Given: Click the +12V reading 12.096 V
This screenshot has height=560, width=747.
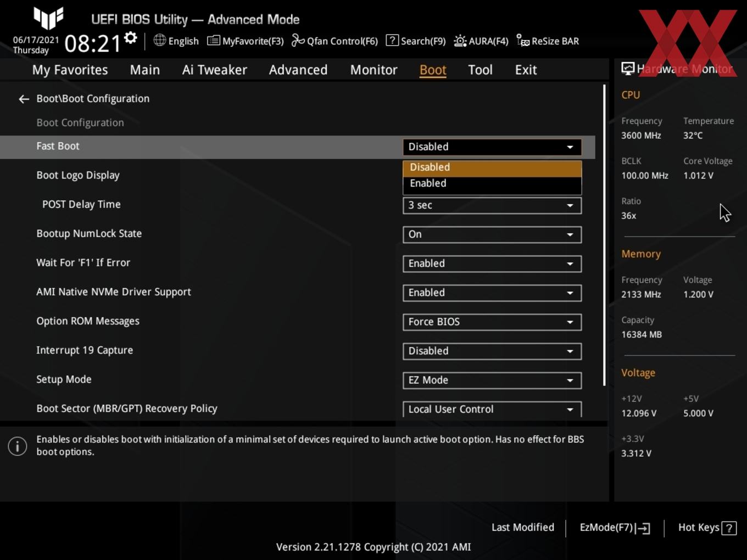Looking at the screenshot, I should point(639,413).
